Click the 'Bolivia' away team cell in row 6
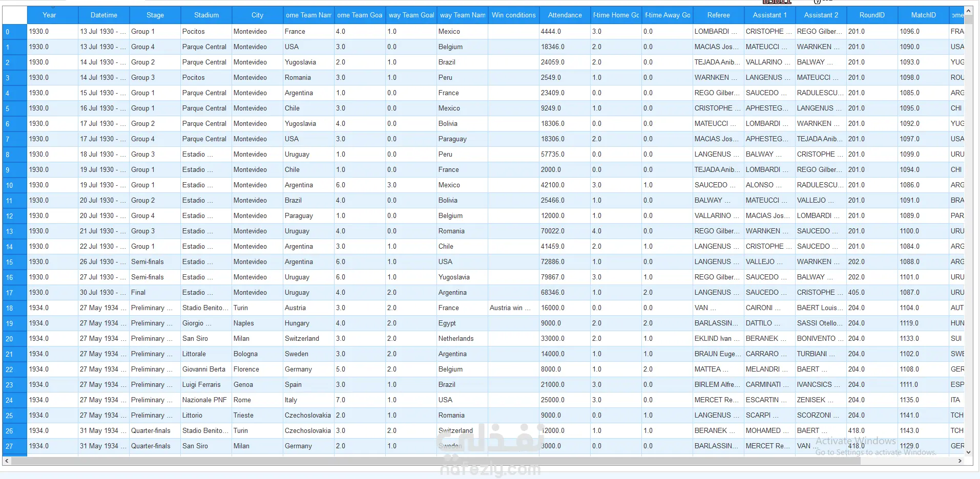This screenshot has height=479, width=980. click(x=463, y=124)
